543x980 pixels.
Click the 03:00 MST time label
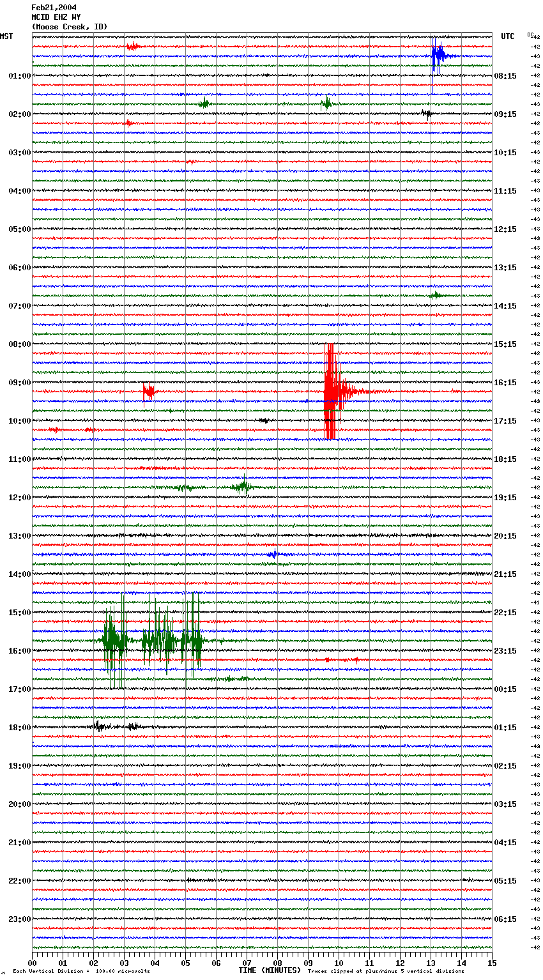click(19, 153)
